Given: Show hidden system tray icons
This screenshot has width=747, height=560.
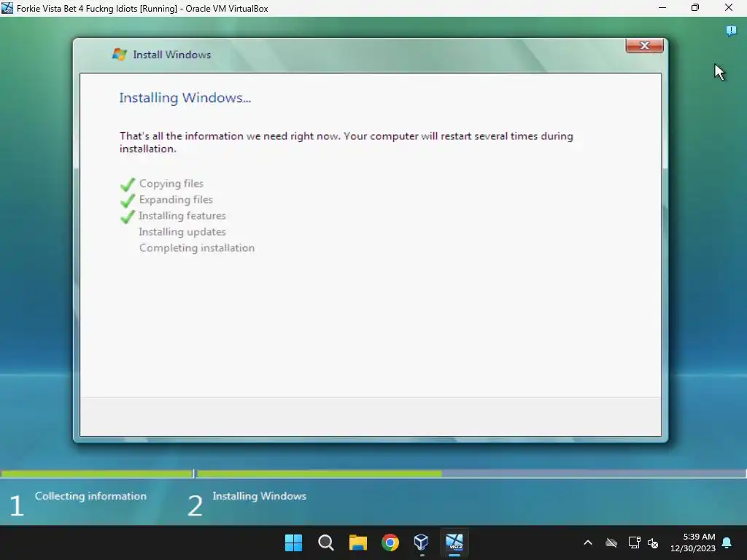Looking at the screenshot, I should click(588, 542).
